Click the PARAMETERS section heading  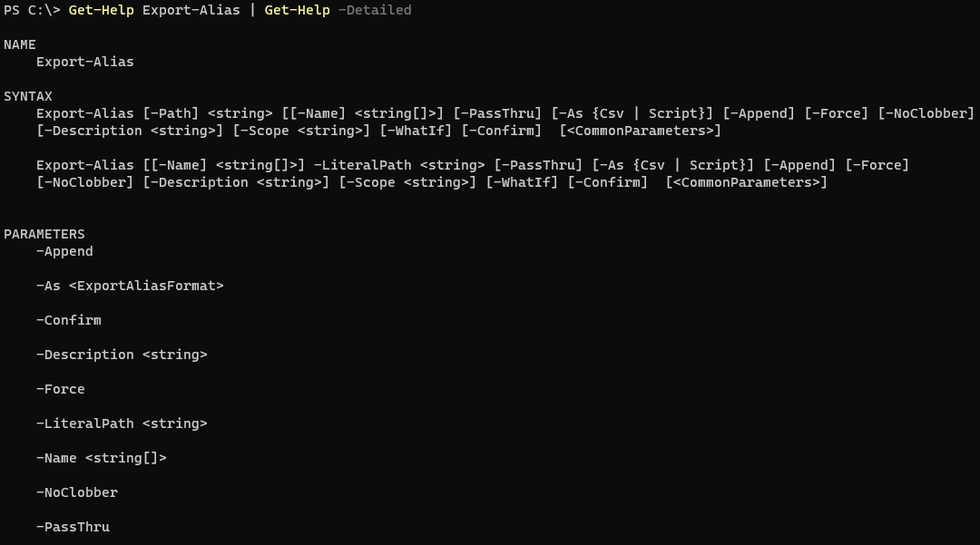44,234
